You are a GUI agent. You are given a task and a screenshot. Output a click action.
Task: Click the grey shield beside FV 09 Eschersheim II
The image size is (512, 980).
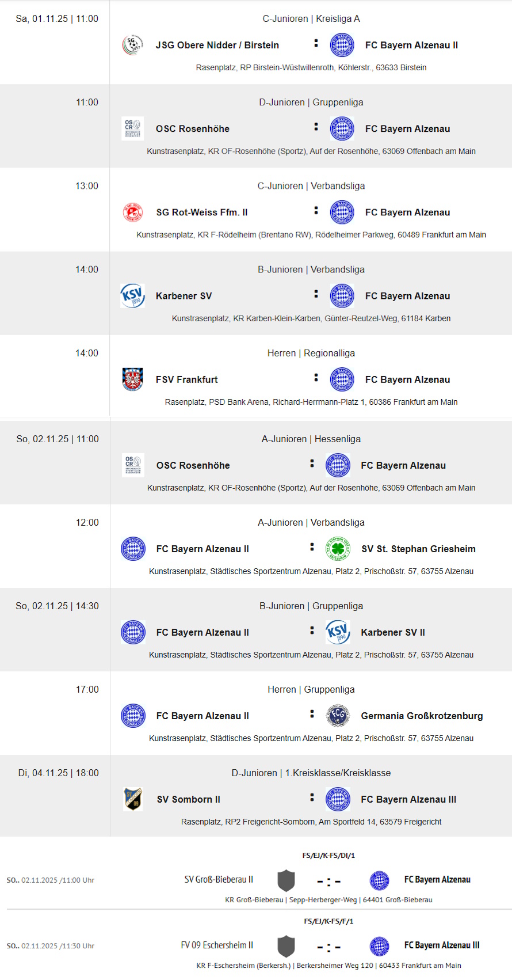click(x=286, y=946)
